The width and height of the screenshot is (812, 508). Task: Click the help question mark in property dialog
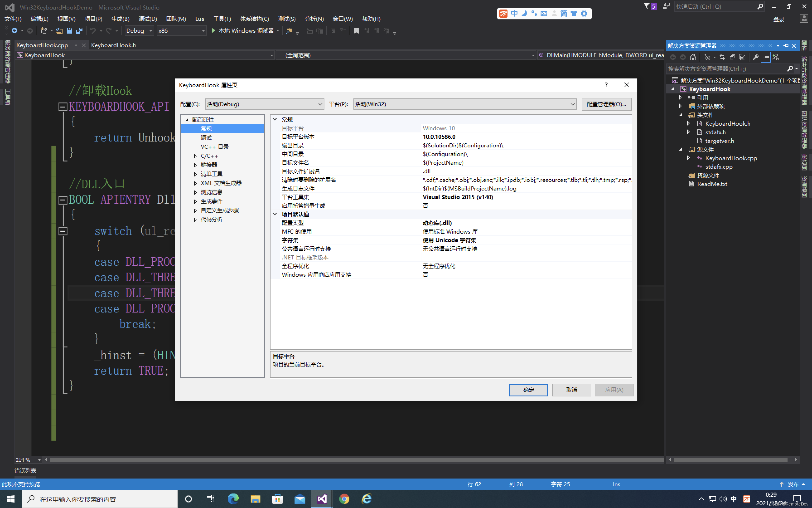(x=606, y=85)
